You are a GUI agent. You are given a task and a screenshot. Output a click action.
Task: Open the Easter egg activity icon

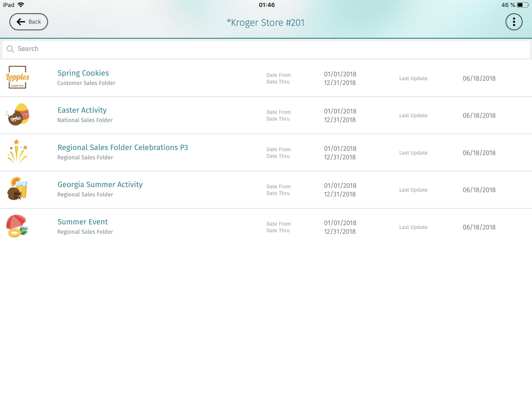[18, 115]
